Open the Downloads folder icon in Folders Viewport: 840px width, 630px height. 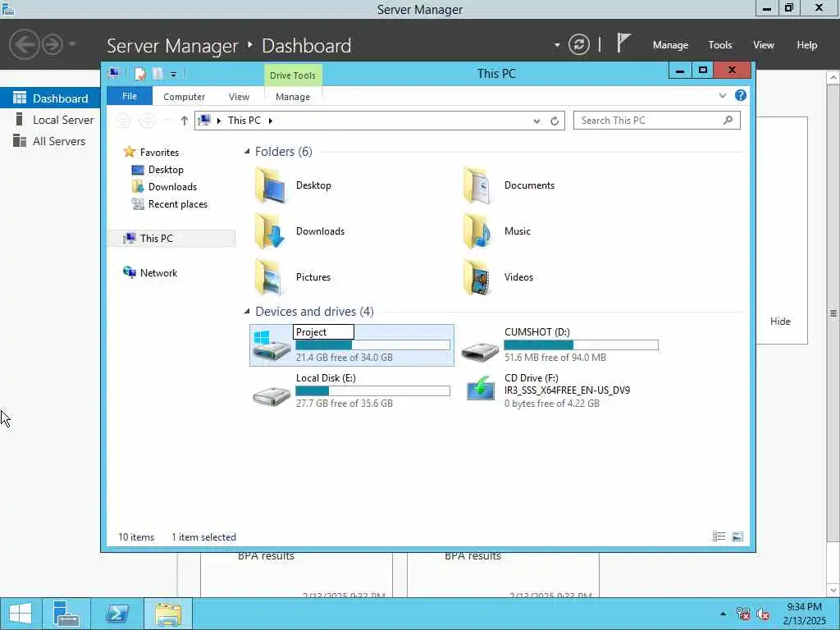click(270, 231)
